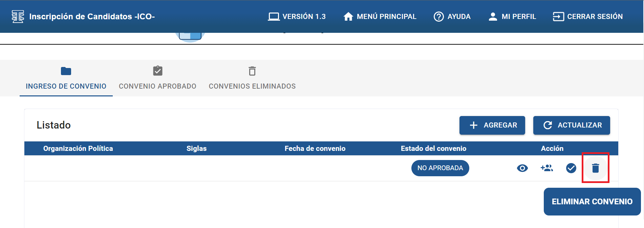The width and height of the screenshot is (644, 228).
Task: Click the ICO application logo icon
Action: [18, 16]
